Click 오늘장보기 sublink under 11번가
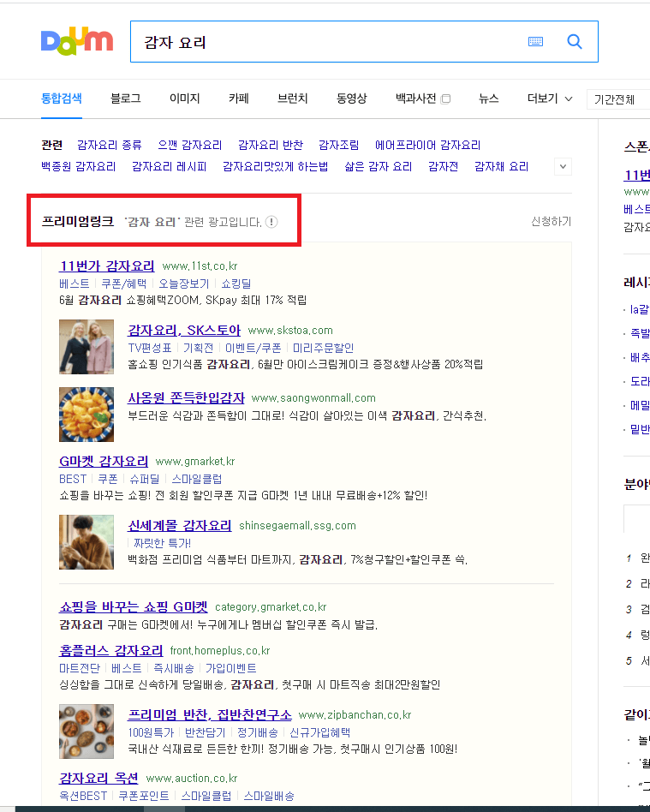 pyautogui.click(x=184, y=284)
